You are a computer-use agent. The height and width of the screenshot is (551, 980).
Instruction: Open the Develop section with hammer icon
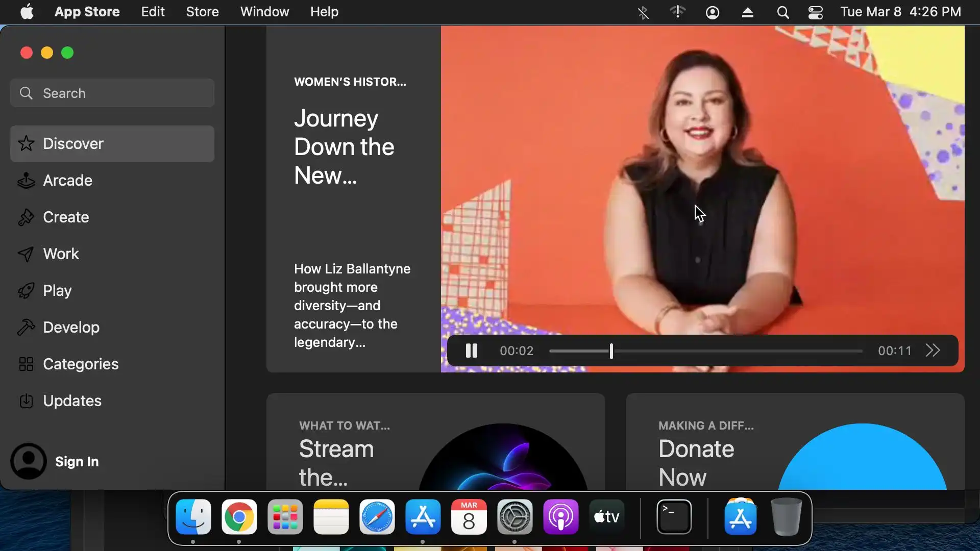pyautogui.click(x=71, y=328)
